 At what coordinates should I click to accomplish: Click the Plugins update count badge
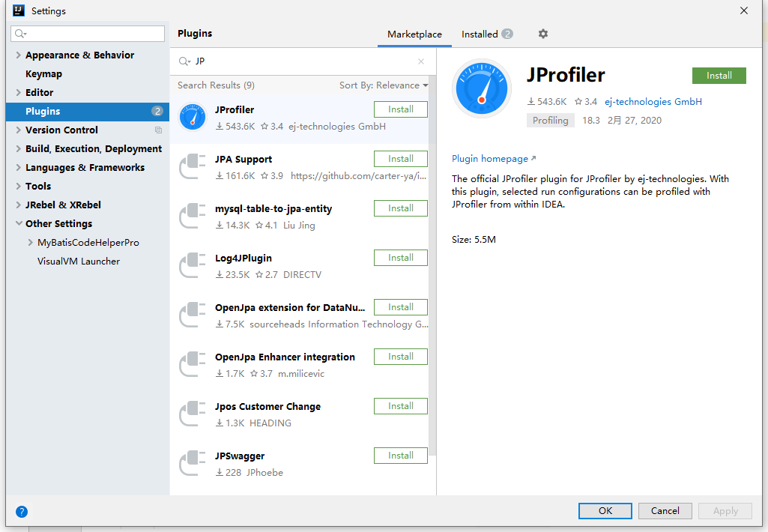(157, 111)
